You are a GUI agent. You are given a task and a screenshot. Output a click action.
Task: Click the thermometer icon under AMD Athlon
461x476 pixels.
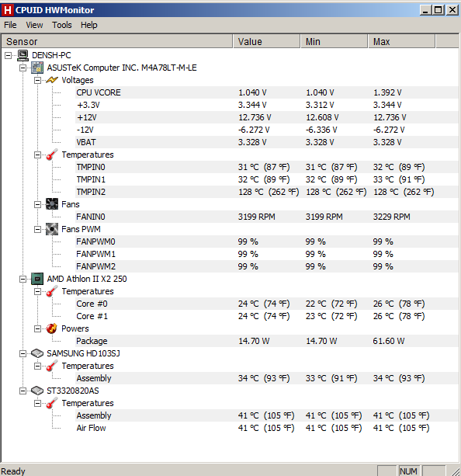tap(52, 291)
